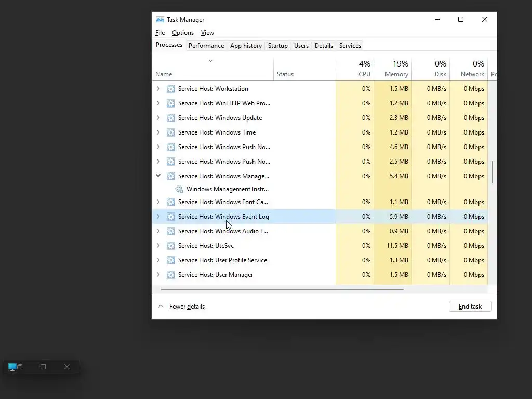This screenshot has width=532, height=399.
Task: Click the End task button
Action: click(470, 307)
